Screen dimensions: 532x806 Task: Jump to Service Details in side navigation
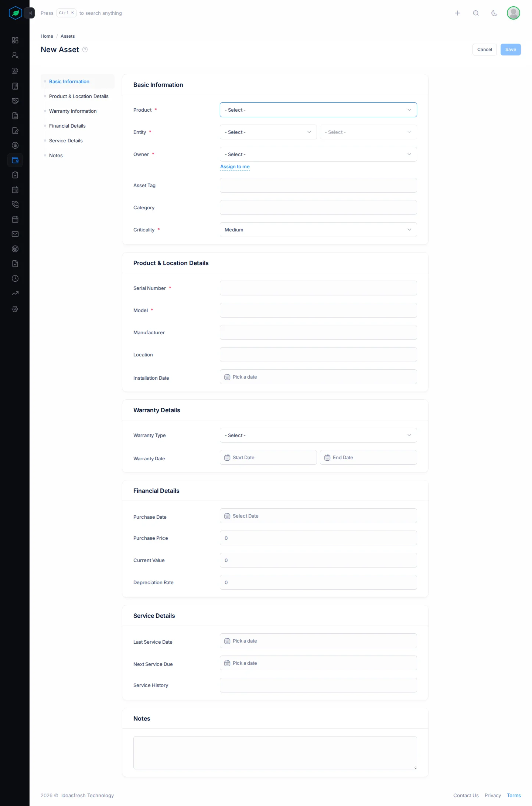pyautogui.click(x=66, y=141)
